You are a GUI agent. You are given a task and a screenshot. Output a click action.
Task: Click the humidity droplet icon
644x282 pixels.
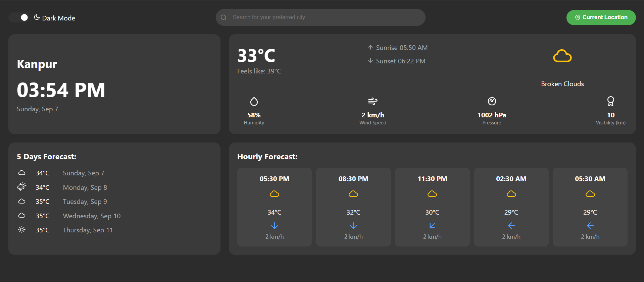(x=254, y=101)
